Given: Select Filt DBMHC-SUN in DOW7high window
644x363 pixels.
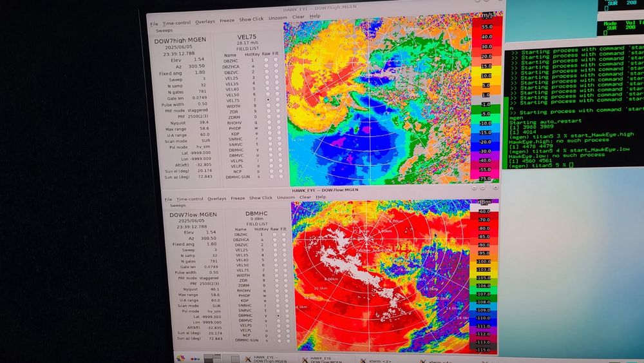Looking at the screenshot, I should [x=281, y=177].
